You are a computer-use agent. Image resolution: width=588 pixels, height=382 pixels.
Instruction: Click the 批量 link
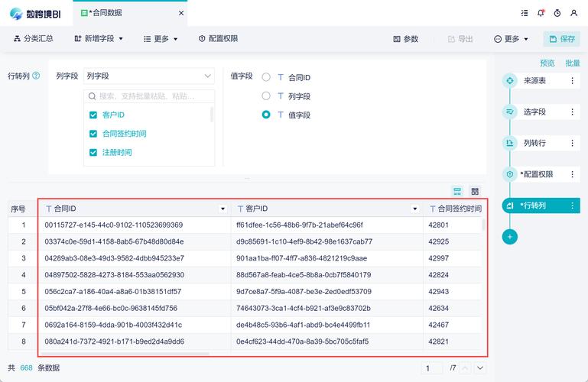(573, 63)
